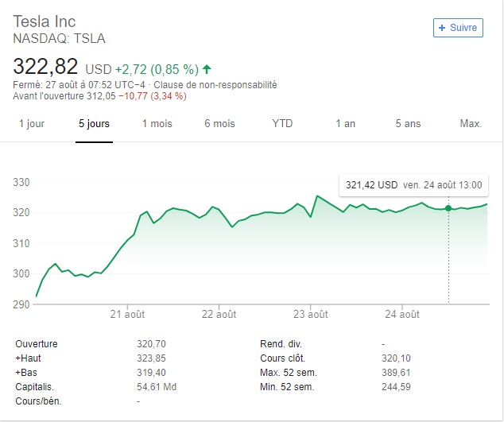The image size is (504, 422).
Task: Click the 322,82 price value
Action: click(x=45, y=67)
